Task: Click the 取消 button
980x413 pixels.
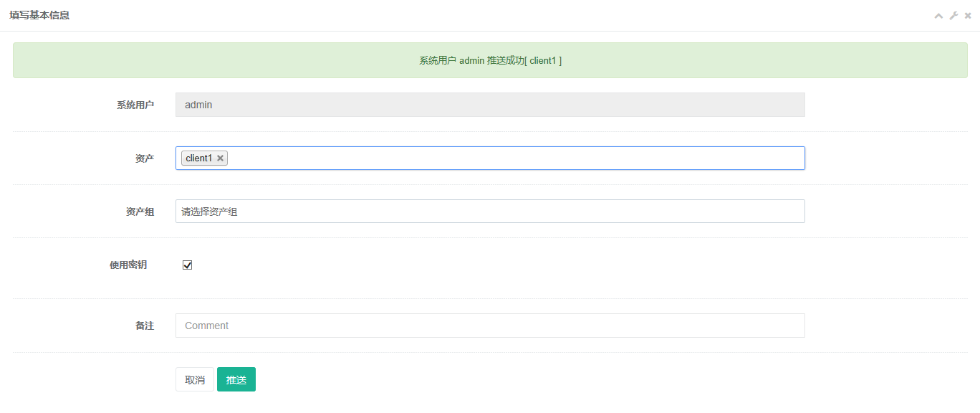Action: click(x=195, y=380)
